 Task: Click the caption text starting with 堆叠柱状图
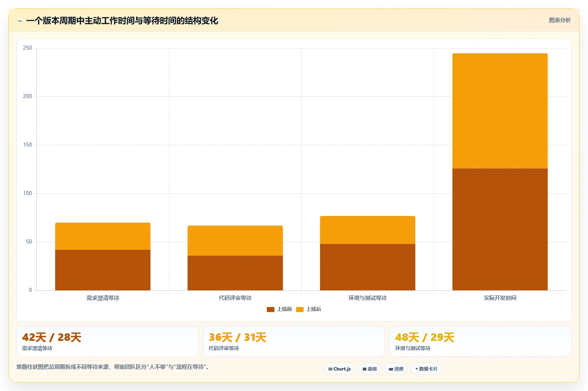pyautogui.click(x=113, y=367)
